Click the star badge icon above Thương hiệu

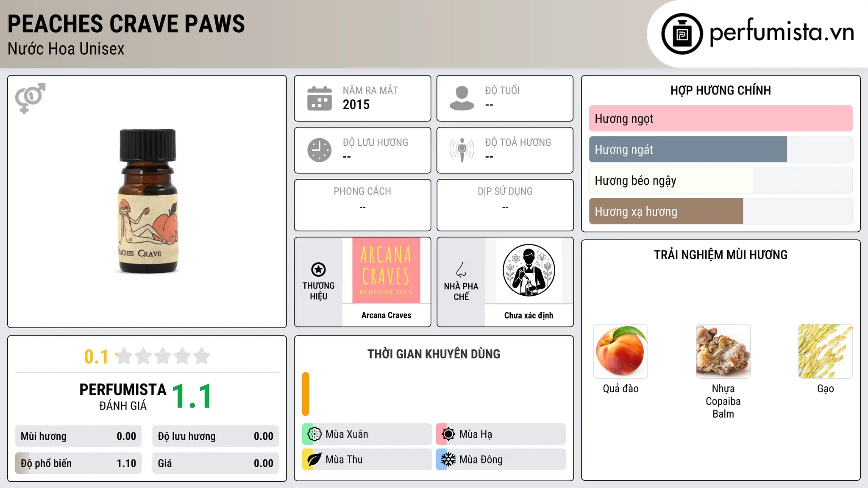[x=318, y=269]
